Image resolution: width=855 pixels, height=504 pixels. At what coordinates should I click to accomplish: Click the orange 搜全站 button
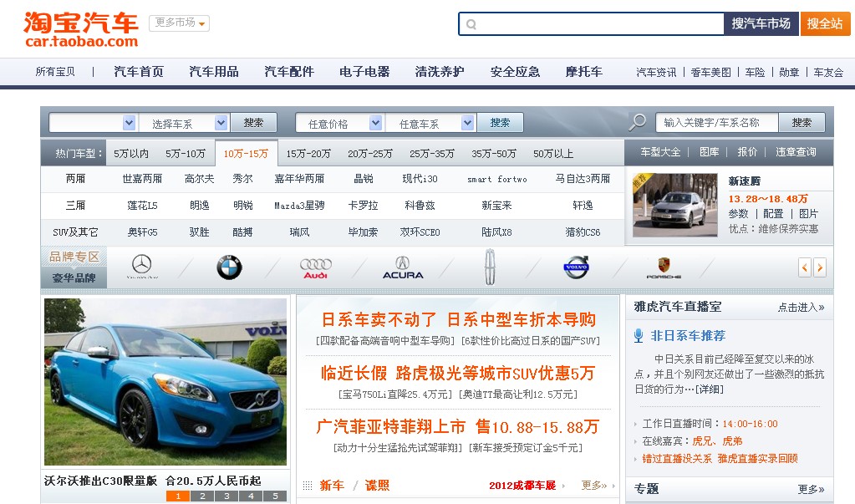824,23
